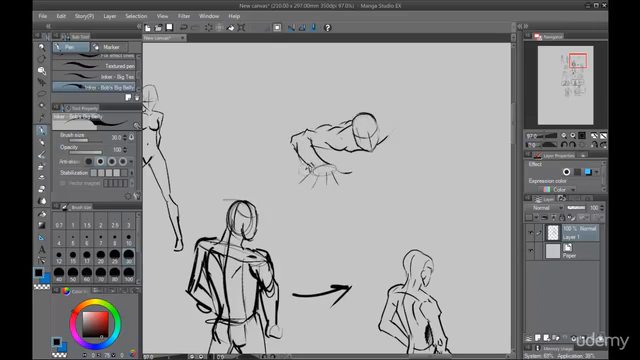This screenshot has height=360, width=640.
Task: Create copy of current sub tool
Action: (x=128, y=98)
